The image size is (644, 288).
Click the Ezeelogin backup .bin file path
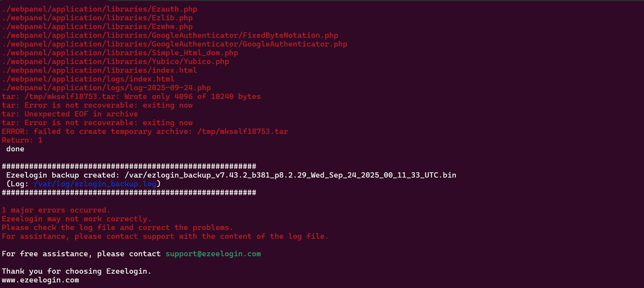290,175
